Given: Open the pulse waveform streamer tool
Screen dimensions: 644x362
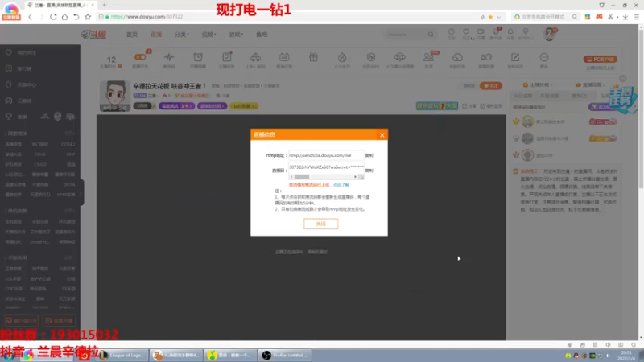Looking at the screenshot, I should pyautogui.click(x=169, y=59).
